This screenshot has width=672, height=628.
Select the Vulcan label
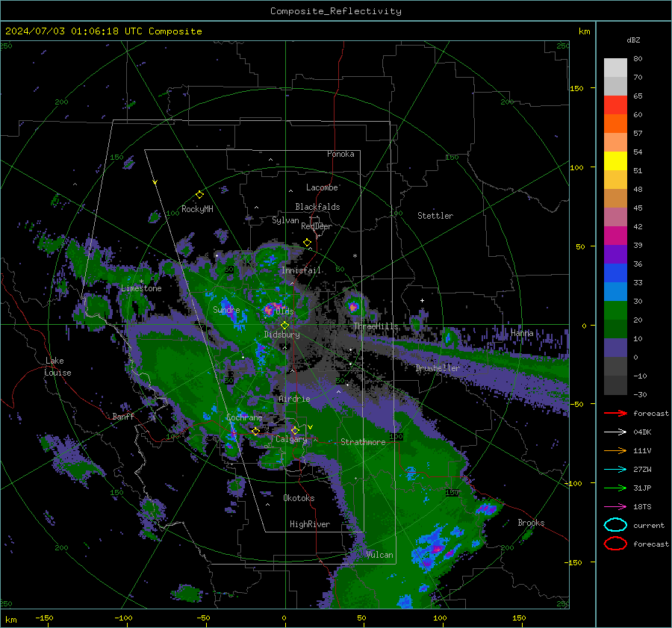coord(379,555)
